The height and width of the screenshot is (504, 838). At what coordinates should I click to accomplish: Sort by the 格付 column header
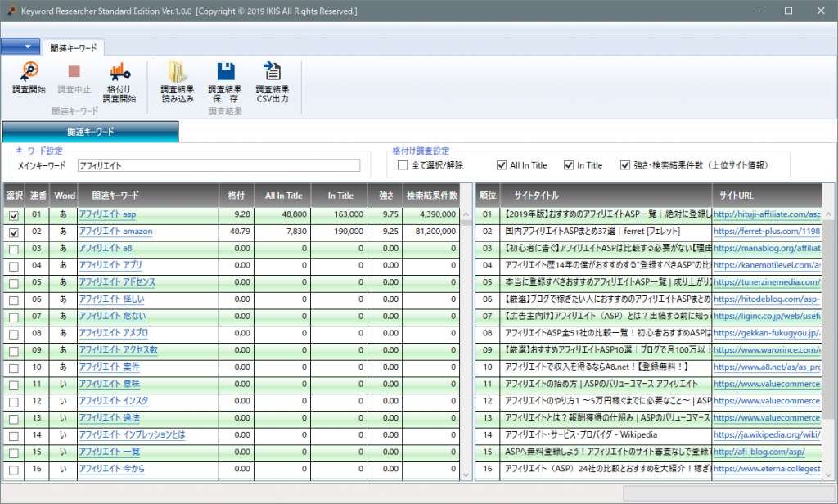coord(237,196)
